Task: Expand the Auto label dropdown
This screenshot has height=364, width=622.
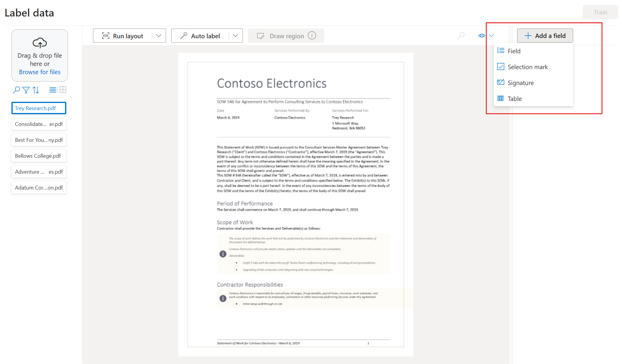Action: pos(235,36)
